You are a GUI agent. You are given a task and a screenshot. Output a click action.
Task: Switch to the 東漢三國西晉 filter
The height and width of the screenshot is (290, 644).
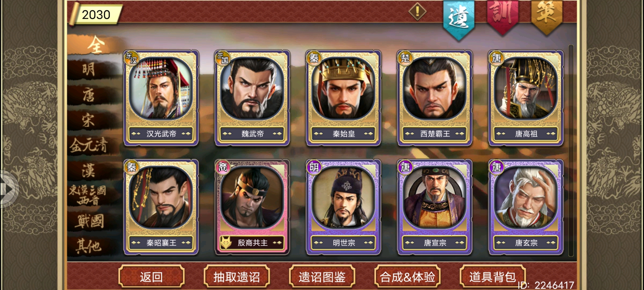(88, 195)
